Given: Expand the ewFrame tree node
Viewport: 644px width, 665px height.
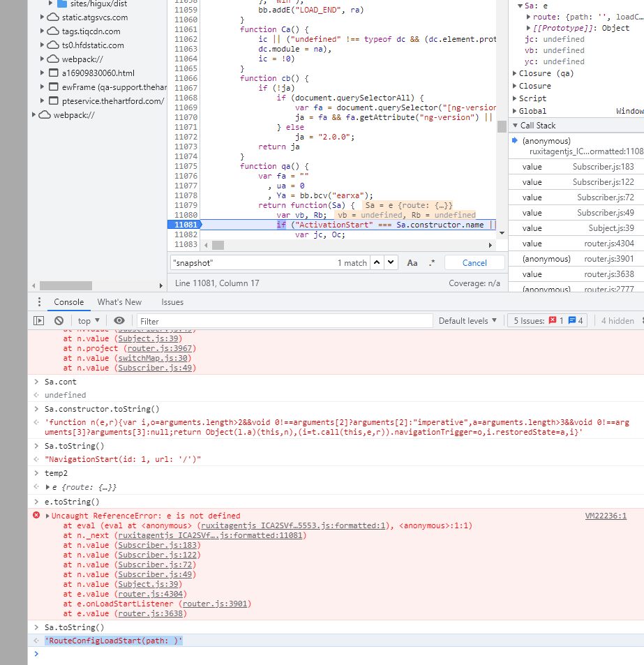Looking at the screenshot, I should pos(42,87).
